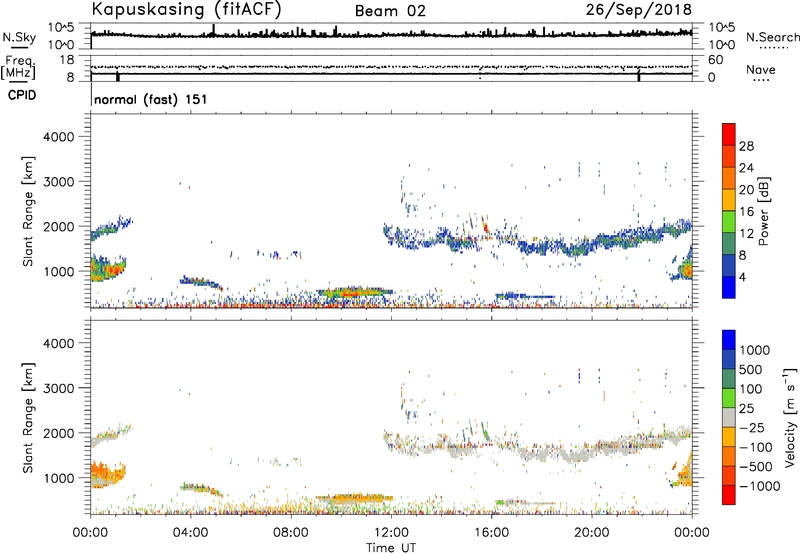The width and height of the screenshot is (800, 554).
Task: Click the '60' Nave scale value
Action: [715, 60]
